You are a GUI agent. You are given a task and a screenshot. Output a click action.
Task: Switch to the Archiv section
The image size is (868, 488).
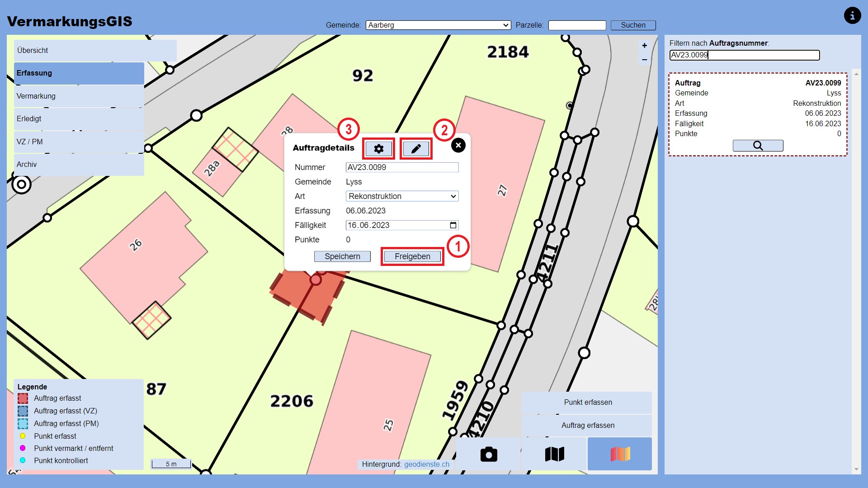[27, 164]
